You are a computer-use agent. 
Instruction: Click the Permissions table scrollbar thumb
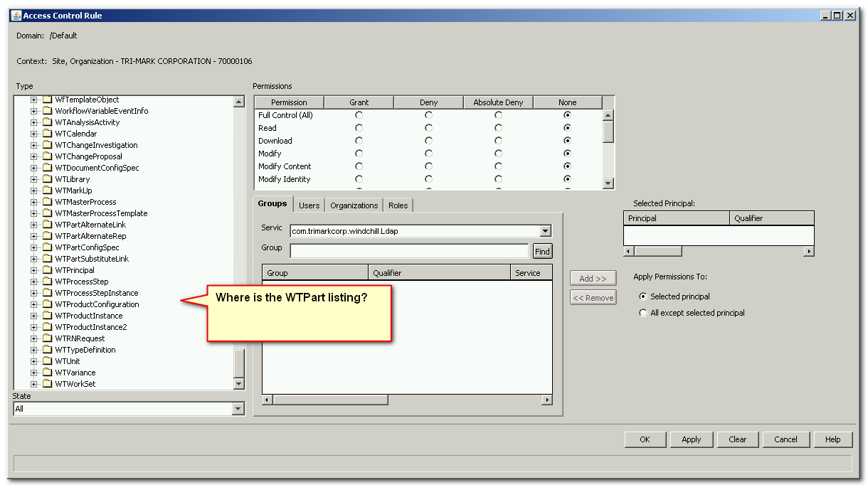pos(608,132)
